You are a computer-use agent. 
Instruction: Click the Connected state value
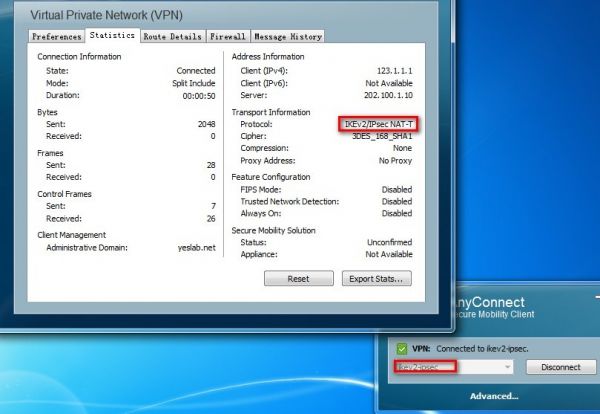point(196,71)
